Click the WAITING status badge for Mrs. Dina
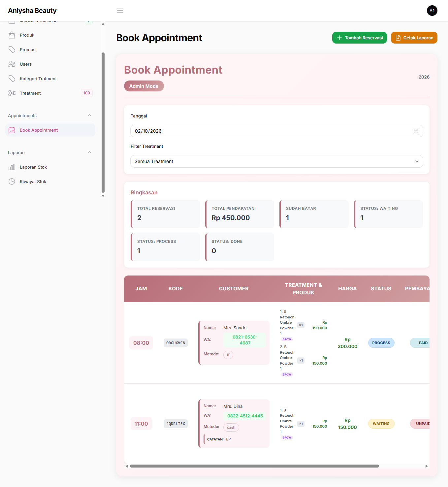448x487 pixels. [x=381, y=424]
